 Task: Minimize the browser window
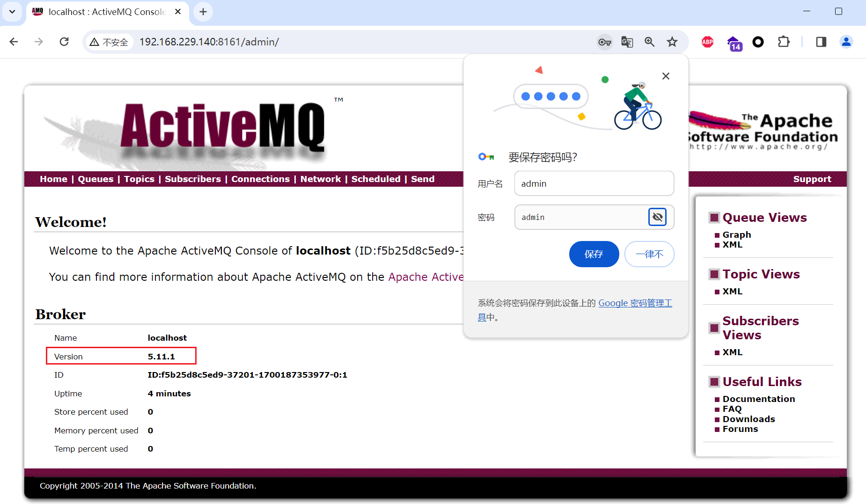pos(807,11)
